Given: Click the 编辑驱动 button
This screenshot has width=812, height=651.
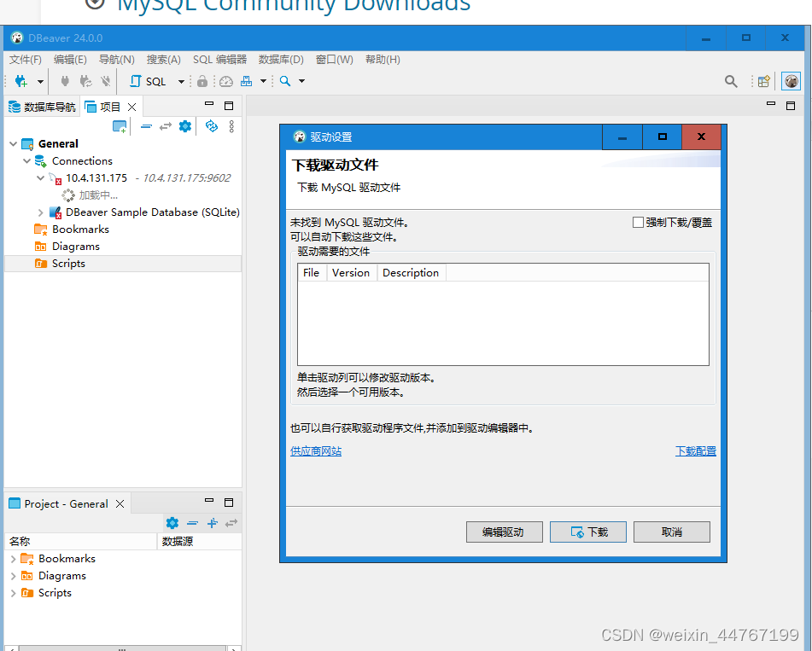Looking at the screenshot, I should pyautogui.click(x=505, y=532).
